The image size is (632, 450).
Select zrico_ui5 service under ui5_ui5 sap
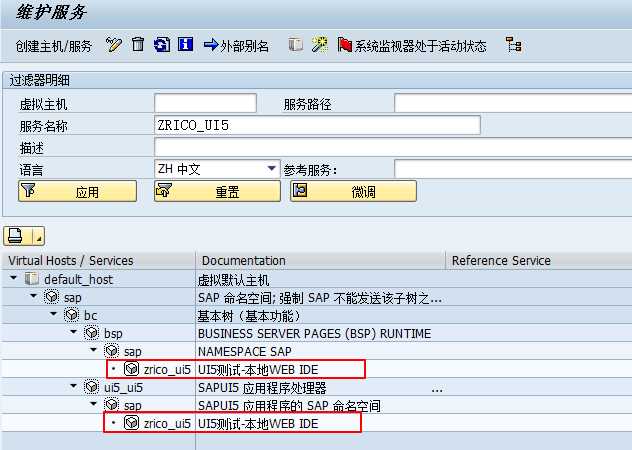pos(167,423)
